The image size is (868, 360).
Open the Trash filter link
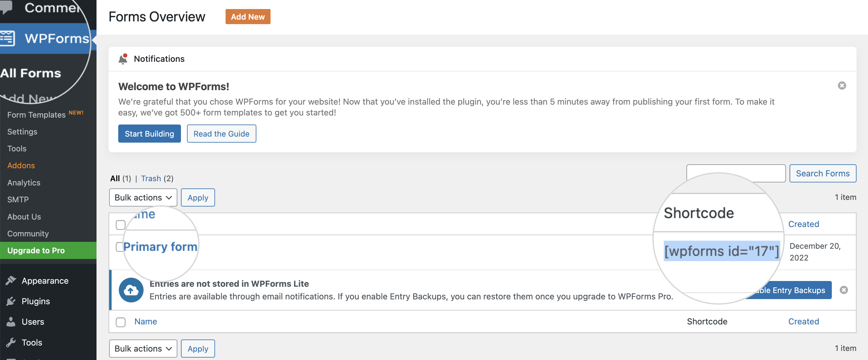[150, 178]
